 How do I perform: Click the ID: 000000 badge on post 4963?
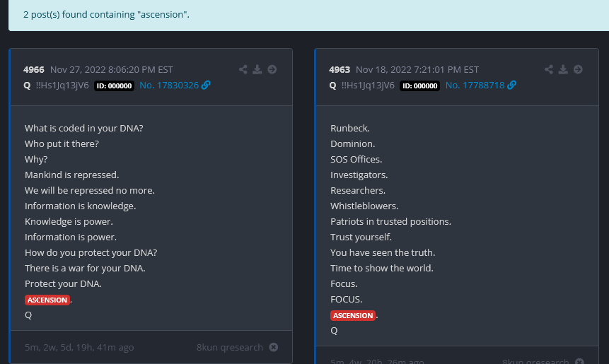(419, 86)
